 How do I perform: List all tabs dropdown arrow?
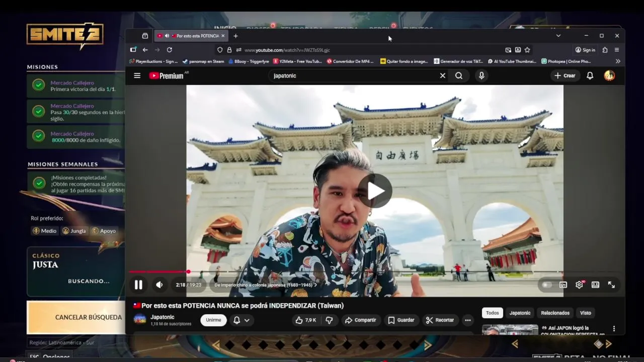558,36
